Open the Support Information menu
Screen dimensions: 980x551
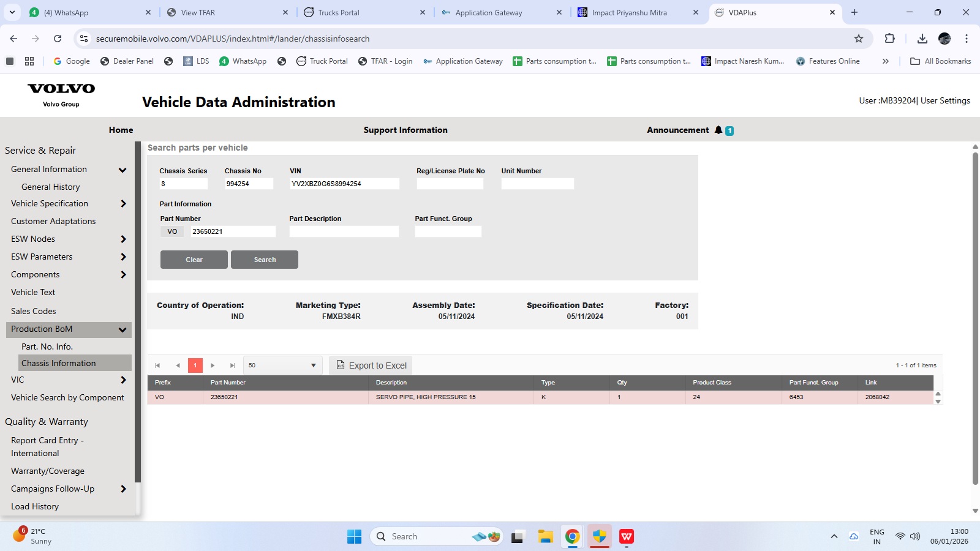pyautogui.click(x=405, y=130)
